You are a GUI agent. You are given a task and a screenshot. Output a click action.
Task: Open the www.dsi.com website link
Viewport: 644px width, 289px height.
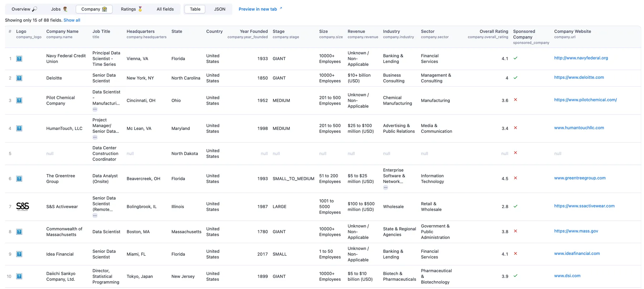click(567, 276)
